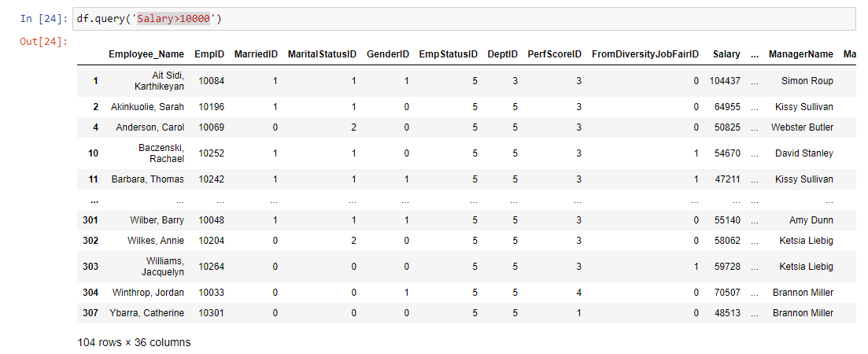
Task: Click EmpID value 10204
Action: [x=212, y=241]
